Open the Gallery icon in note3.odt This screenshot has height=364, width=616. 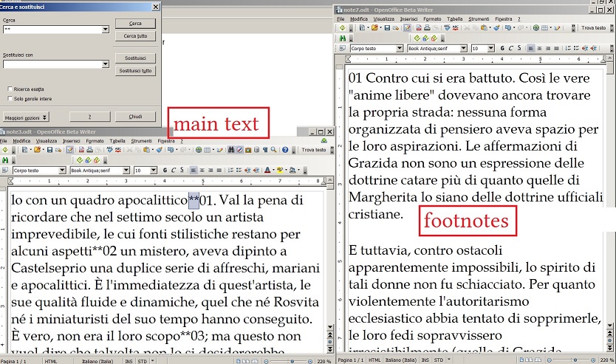[x=248, y=150]
